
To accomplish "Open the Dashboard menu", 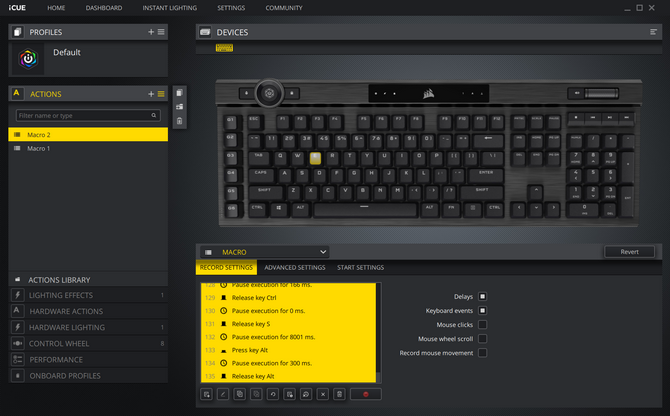I will click(x=104, y=8).
